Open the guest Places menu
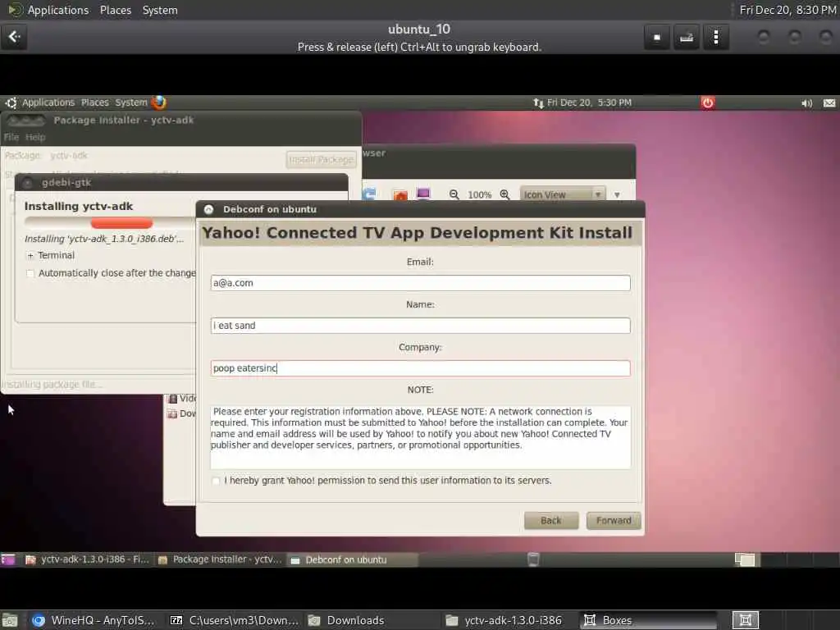Screen dimensions: 840x630 (95, 103)
